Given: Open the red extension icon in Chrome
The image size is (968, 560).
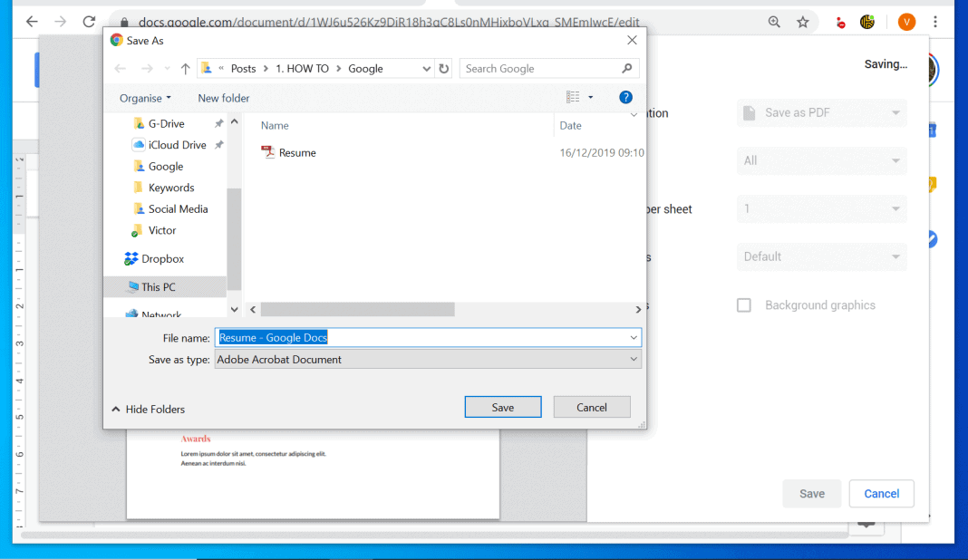Looking at the screenshot, I should [840, 23].
